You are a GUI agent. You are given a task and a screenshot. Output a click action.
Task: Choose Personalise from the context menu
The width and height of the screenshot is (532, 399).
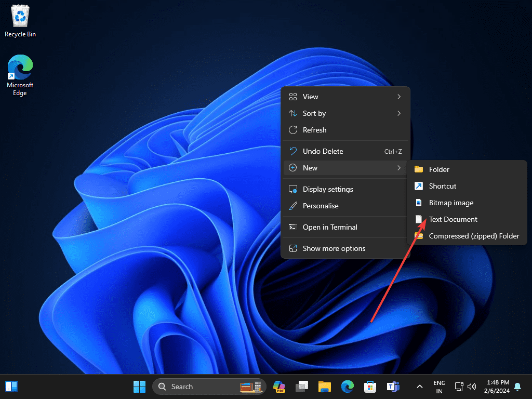(x=345, y=206)
